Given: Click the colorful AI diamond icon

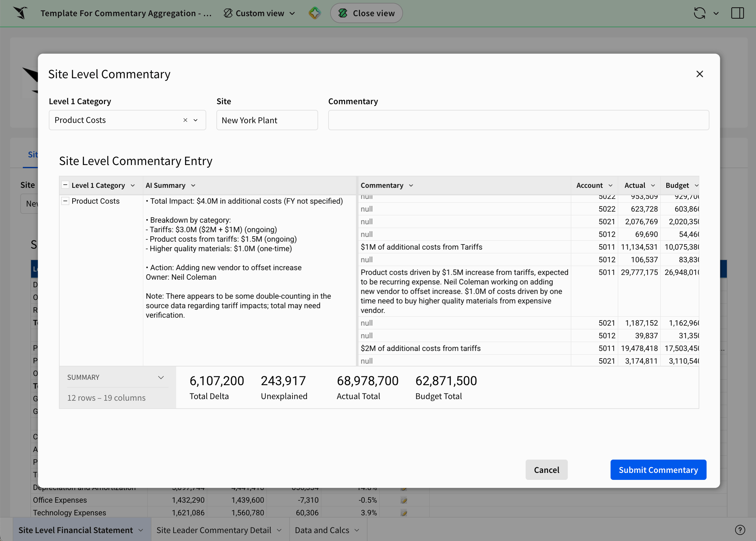Looking at the screenshot, I should [315, 13].
